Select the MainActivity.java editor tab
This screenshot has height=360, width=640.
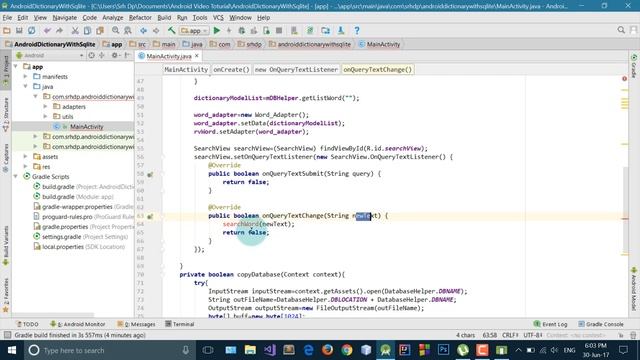(x=169, y=56)
